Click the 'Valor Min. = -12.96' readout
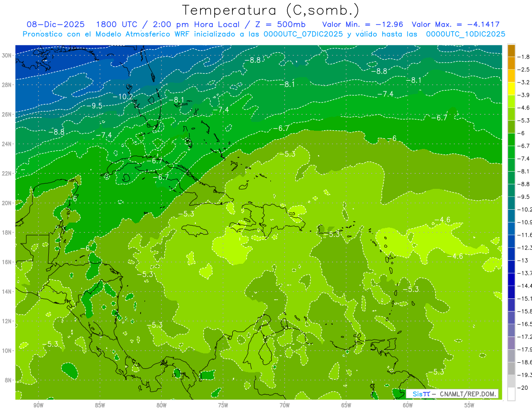This screenshot has width=532, height=411. (x=363, y=24)
